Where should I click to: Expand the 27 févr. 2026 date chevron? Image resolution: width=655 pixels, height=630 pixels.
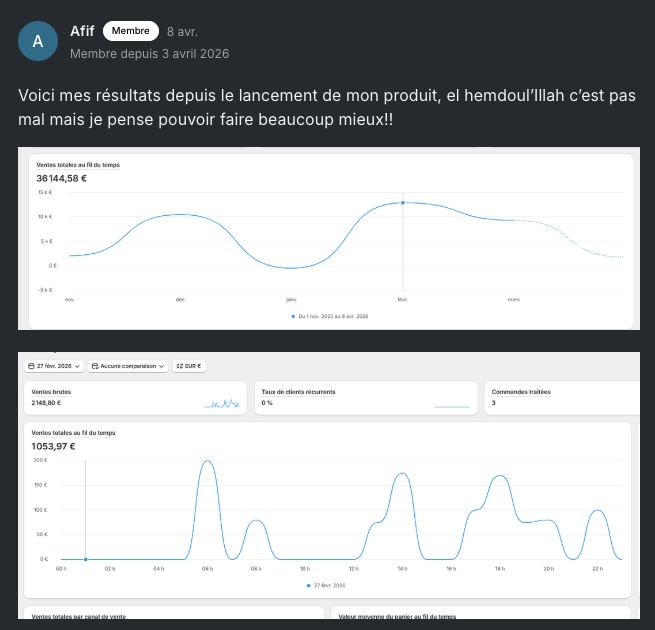click(x=77, y=366)
